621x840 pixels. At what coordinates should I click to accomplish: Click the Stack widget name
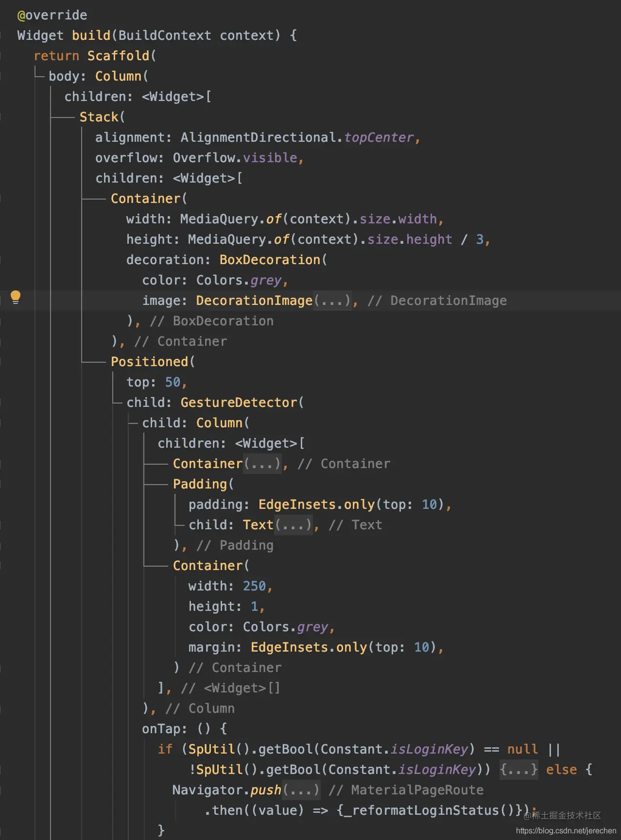99,117
